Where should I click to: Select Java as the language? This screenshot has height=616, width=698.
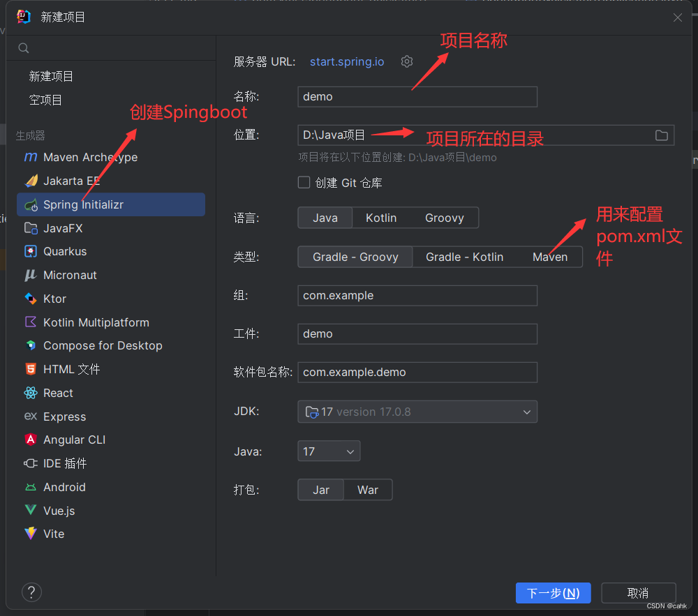click(x=325, y=218)
